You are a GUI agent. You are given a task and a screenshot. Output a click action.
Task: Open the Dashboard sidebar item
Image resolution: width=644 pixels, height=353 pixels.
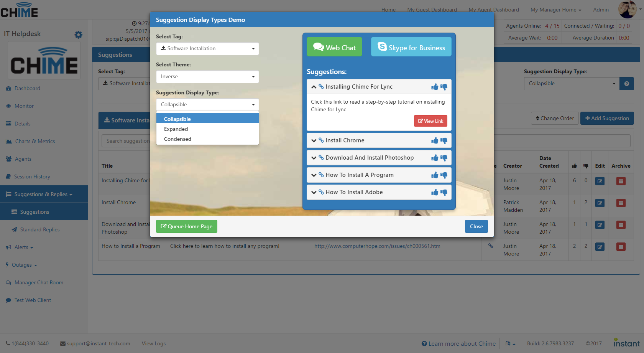click(x=44, y=88)
